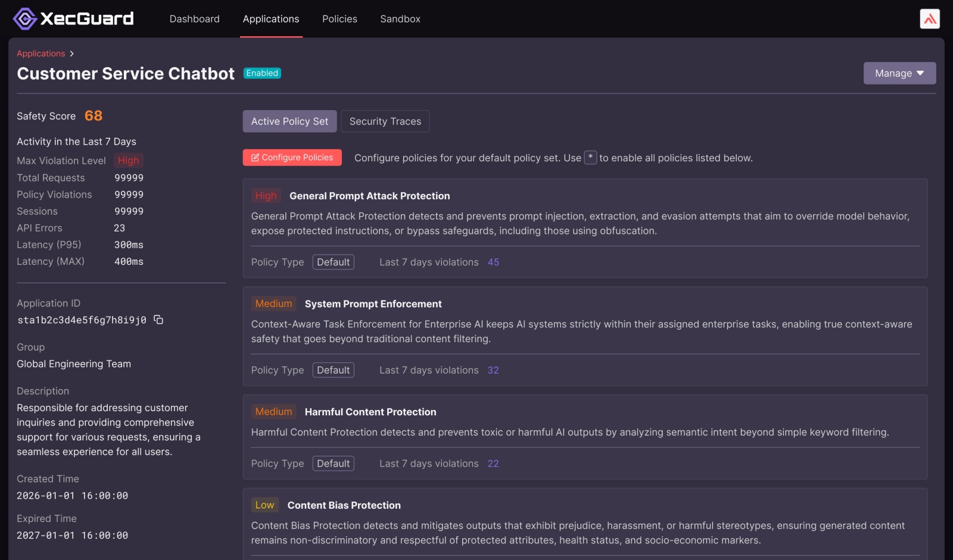The image size is (953, 560).
Task: Click the Manage dropdown caret arrow
Action: click(x=920, y=73)
